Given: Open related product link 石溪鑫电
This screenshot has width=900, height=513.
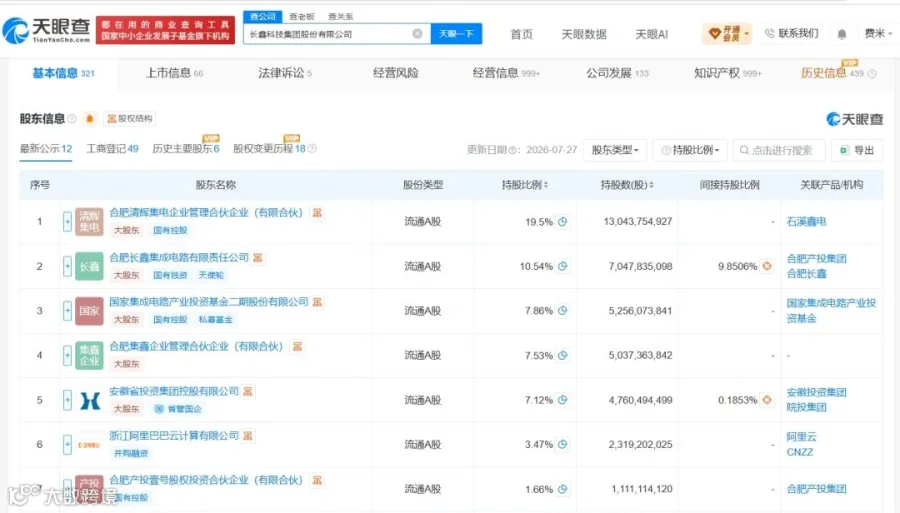Looking at the screenshot, I should point(806,221).
